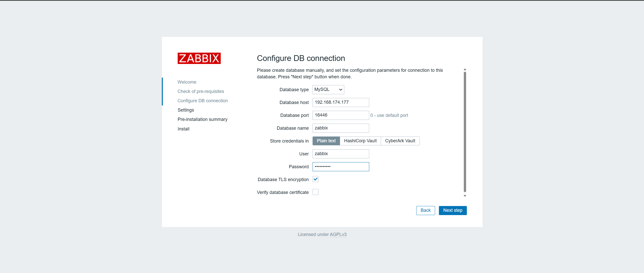Click the vertical scrollbar thumb
This screenshot has height=273, width=644.
coord(465,132)
